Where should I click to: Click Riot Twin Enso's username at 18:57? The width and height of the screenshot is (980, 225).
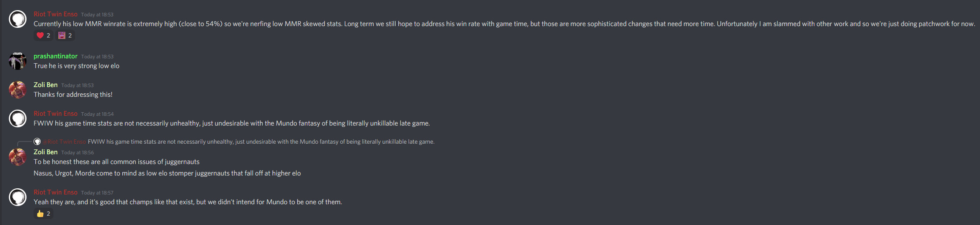[x=55, y=192]
